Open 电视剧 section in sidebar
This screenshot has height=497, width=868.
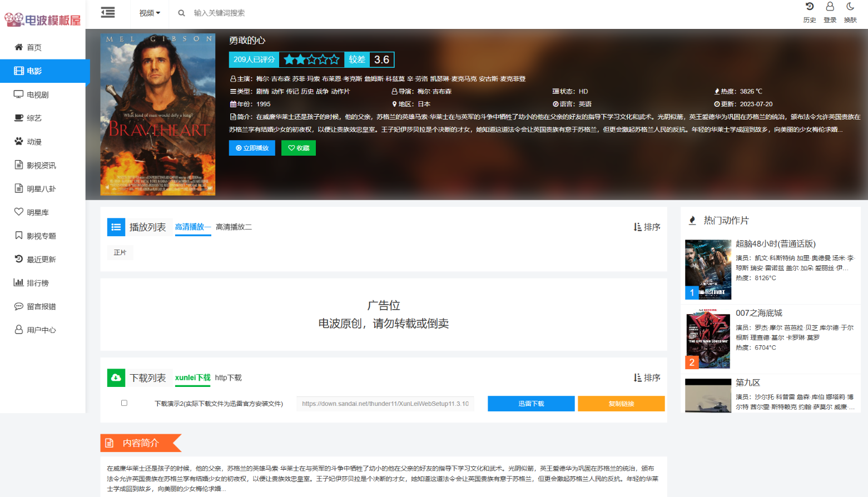pos(37,95)
